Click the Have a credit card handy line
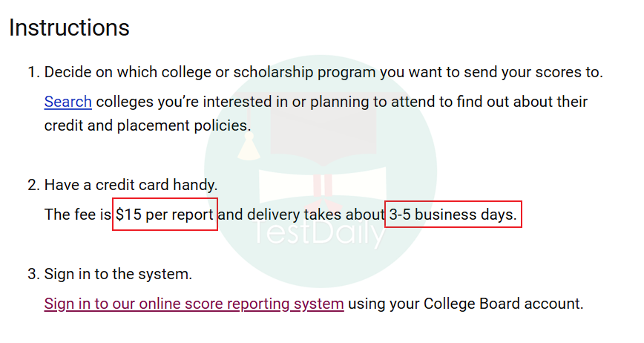 click(x=131, y=185)
